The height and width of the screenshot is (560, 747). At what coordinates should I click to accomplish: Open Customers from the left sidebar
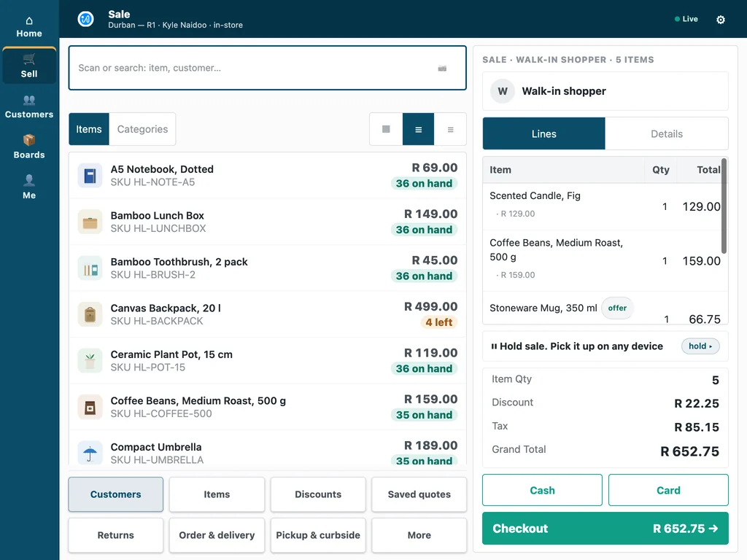pyautogui.click(x=29, y=106)
